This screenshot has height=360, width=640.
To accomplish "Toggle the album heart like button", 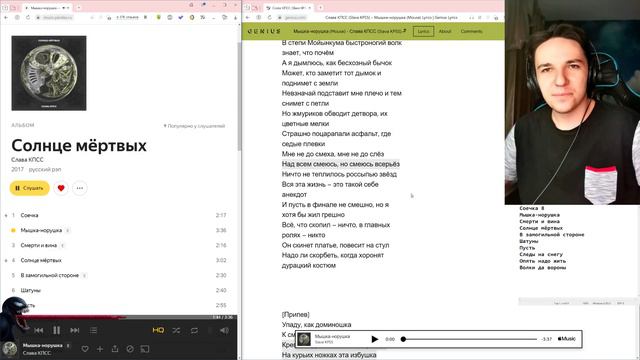I will (61, 188).
